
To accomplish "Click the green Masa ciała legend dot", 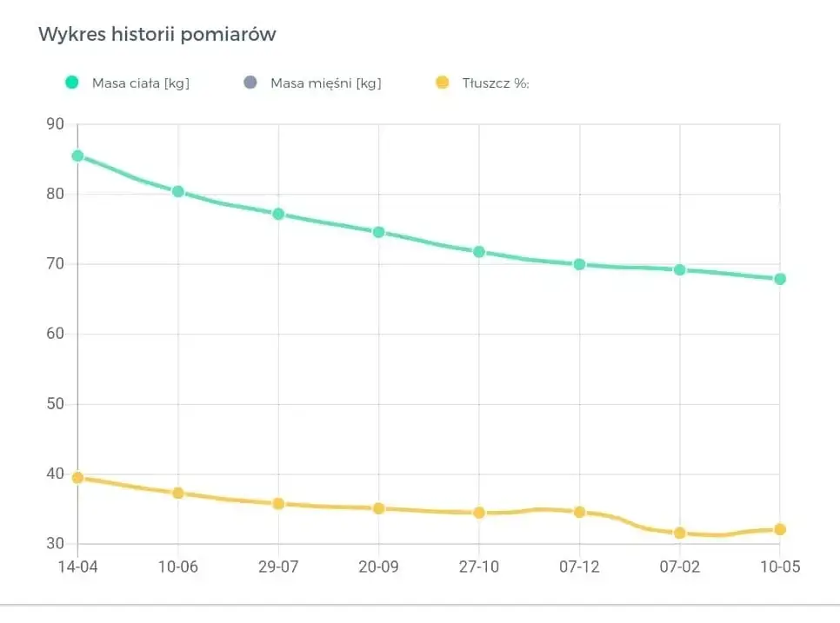I will pos(72,83).
